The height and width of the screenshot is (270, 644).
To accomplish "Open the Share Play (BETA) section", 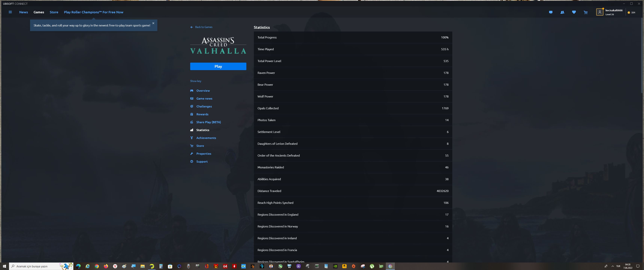I will pos(209,122).
